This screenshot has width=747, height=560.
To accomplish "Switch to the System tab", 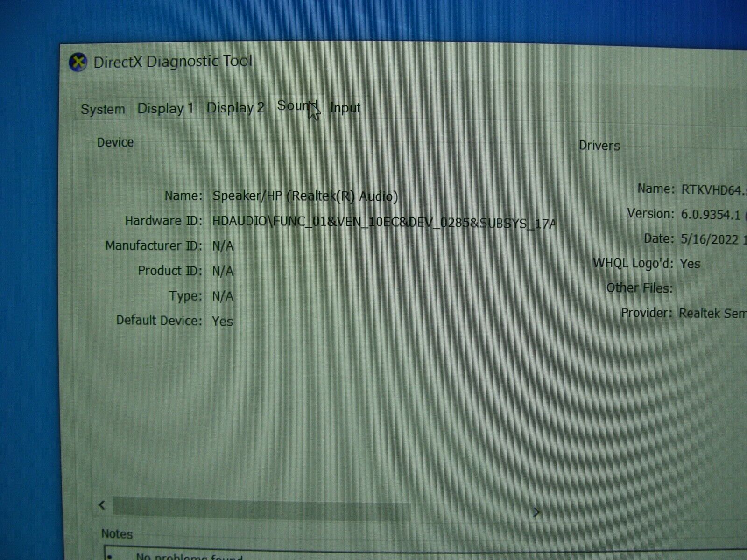I will [103, 109].
